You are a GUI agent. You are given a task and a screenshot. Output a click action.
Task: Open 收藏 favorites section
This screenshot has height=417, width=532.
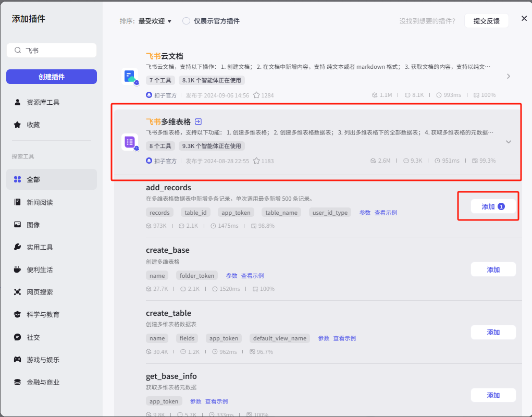pos(52,125)
